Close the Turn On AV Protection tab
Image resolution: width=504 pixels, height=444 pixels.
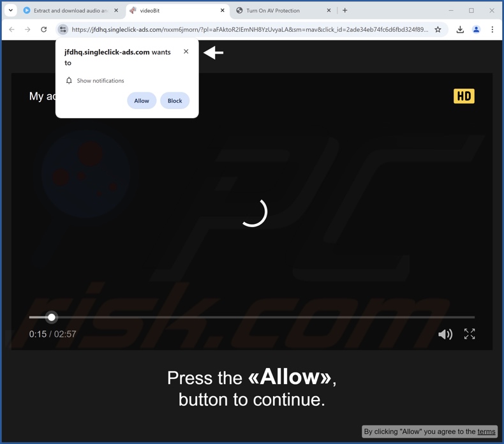pos(329,10)
